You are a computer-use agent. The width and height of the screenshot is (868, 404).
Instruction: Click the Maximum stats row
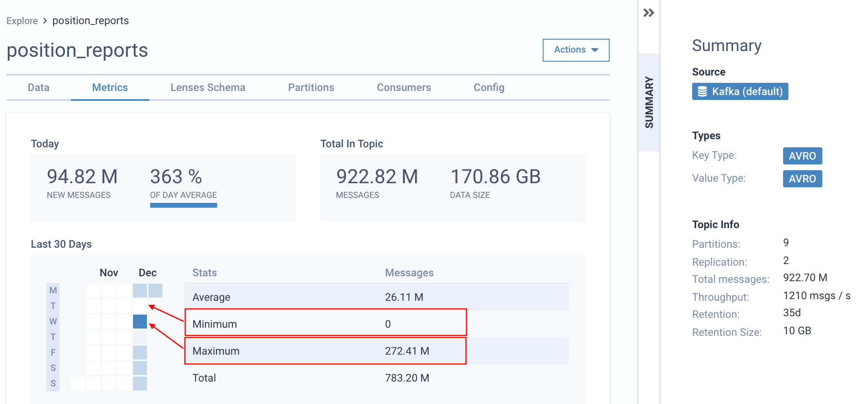tap(325, 351)
